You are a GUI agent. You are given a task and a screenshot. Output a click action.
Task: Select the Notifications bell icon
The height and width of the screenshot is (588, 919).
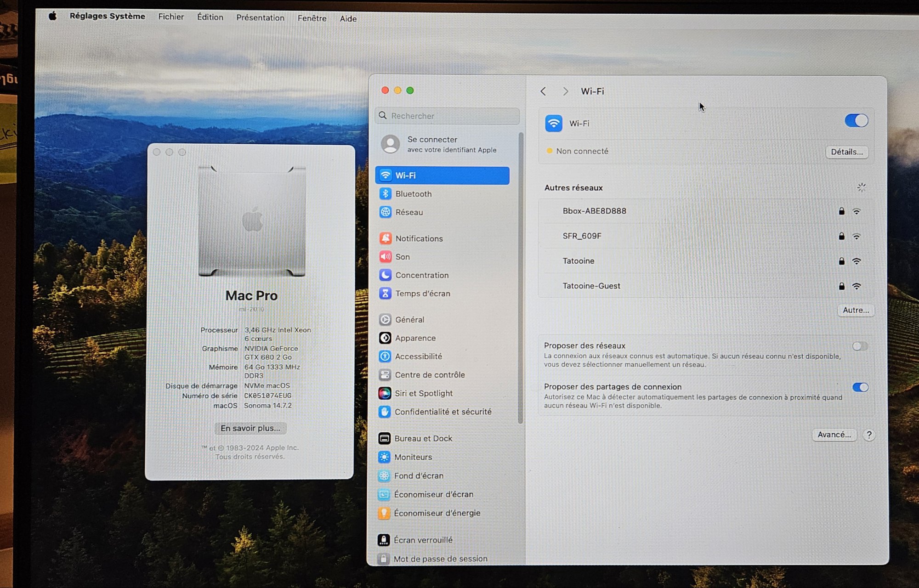[385, 238]
